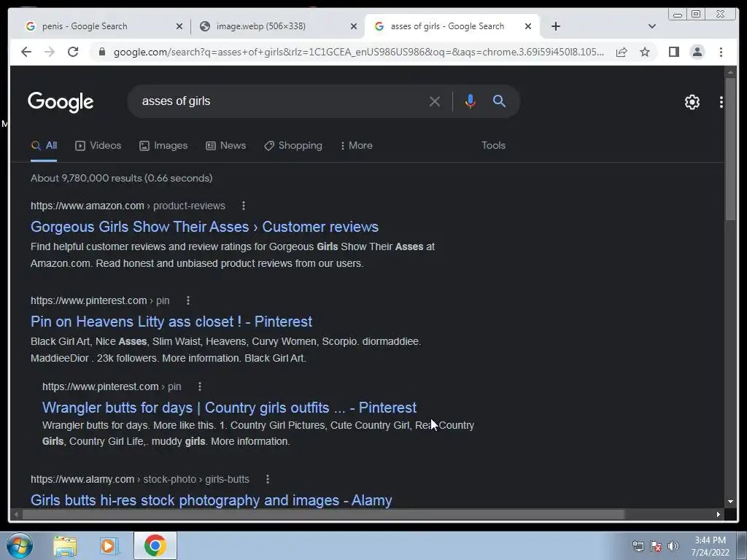Open the Amazon Customer reviews result

click(x=204, y=227)
